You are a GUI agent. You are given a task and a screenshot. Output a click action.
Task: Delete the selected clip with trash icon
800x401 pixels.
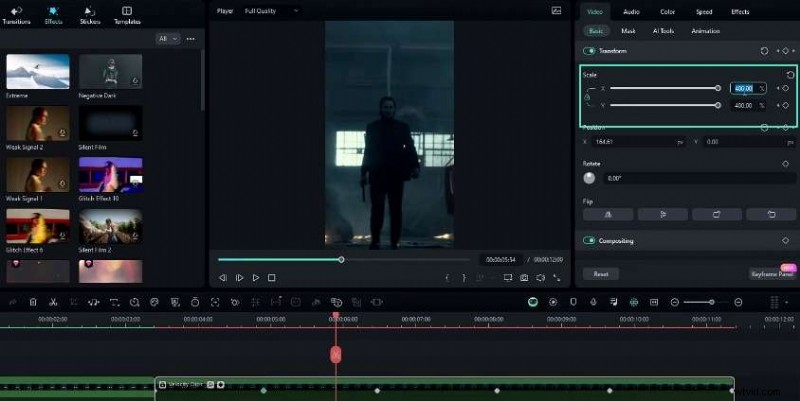(33, 303)
